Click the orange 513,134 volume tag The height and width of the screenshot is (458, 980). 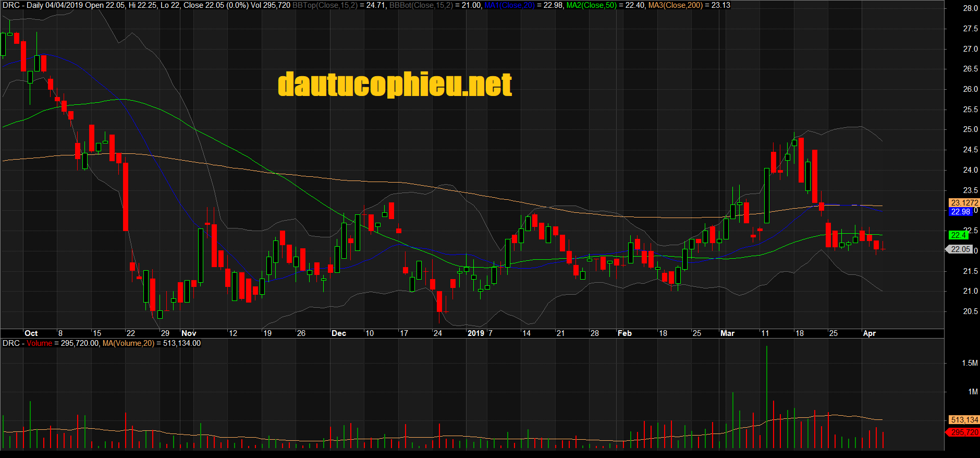coord(964,420)
